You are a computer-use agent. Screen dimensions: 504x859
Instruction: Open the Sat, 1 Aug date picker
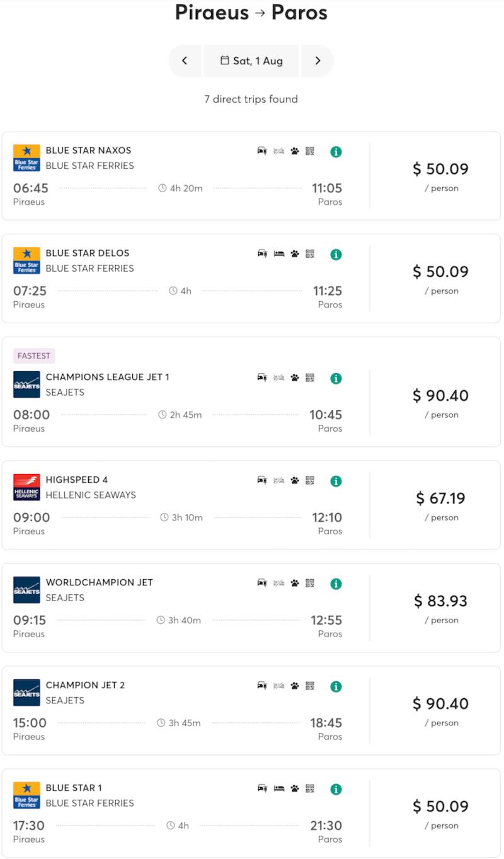[251, 61]
